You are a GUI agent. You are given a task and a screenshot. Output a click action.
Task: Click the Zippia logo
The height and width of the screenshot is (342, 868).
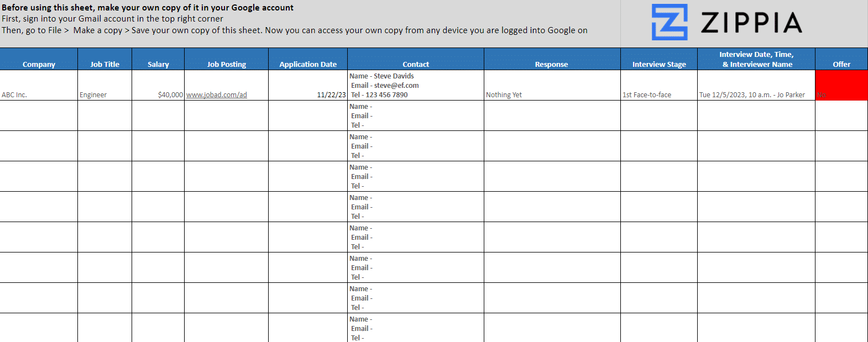726,22
